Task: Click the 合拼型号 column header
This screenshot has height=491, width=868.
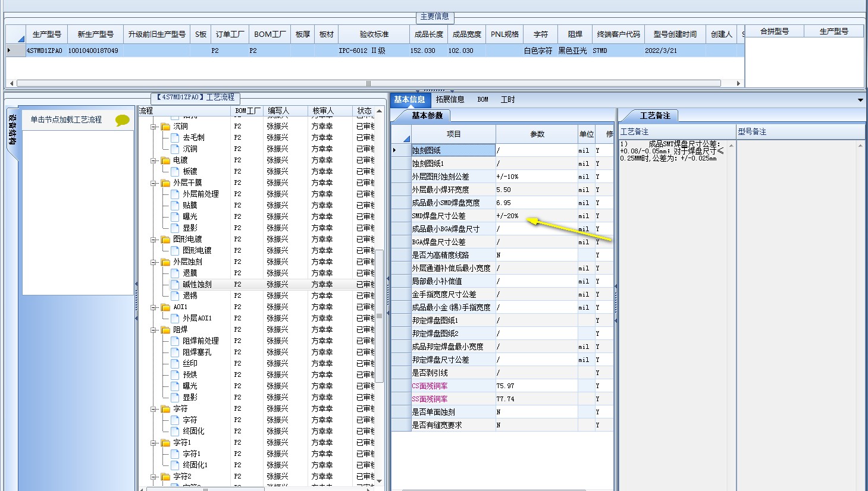Action: click(x=775, y=31)
